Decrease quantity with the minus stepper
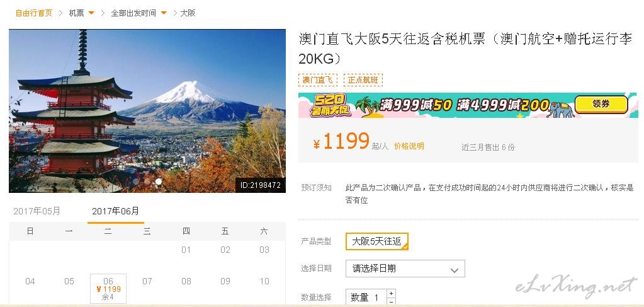 click(391, 301)
